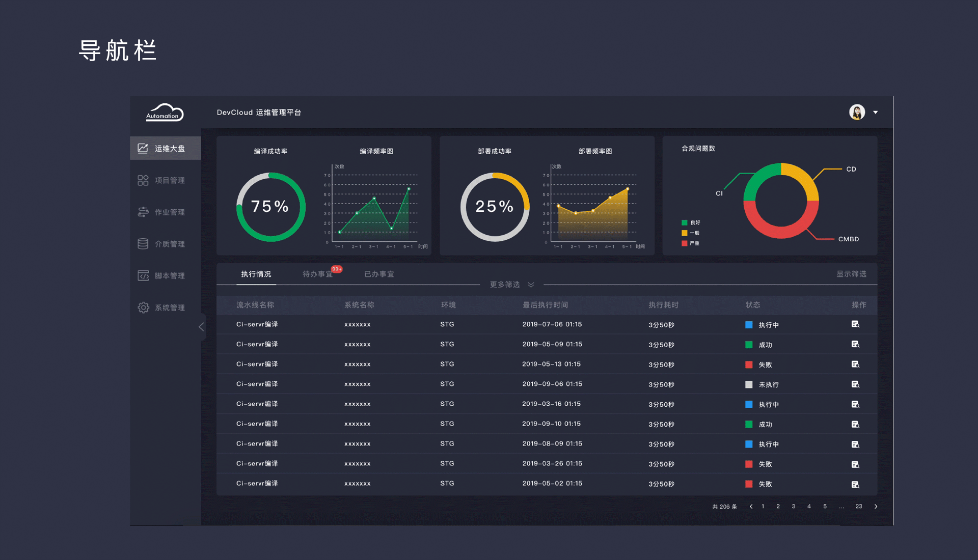Open 介质管理 in the navigation bar

pos(143,243)
